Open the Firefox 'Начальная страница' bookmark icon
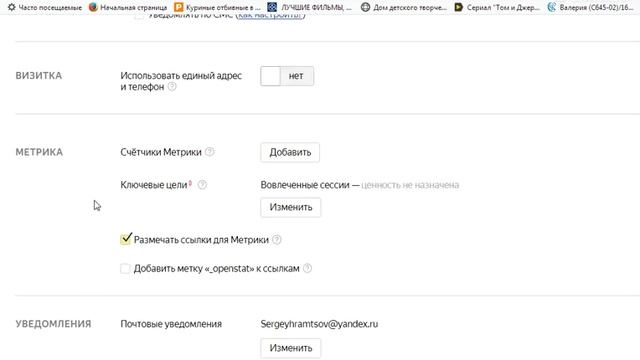Screen dimensions: 640x360 (x=93, y=7)
